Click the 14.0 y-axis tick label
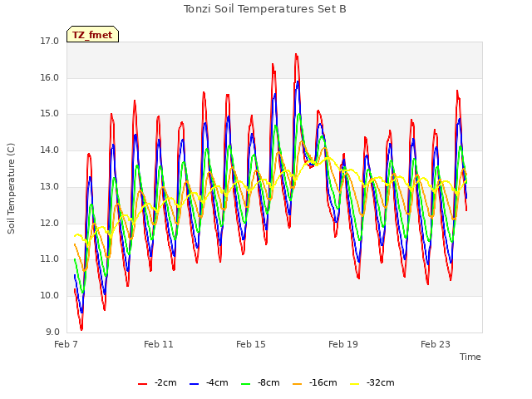 coord(50,150)
